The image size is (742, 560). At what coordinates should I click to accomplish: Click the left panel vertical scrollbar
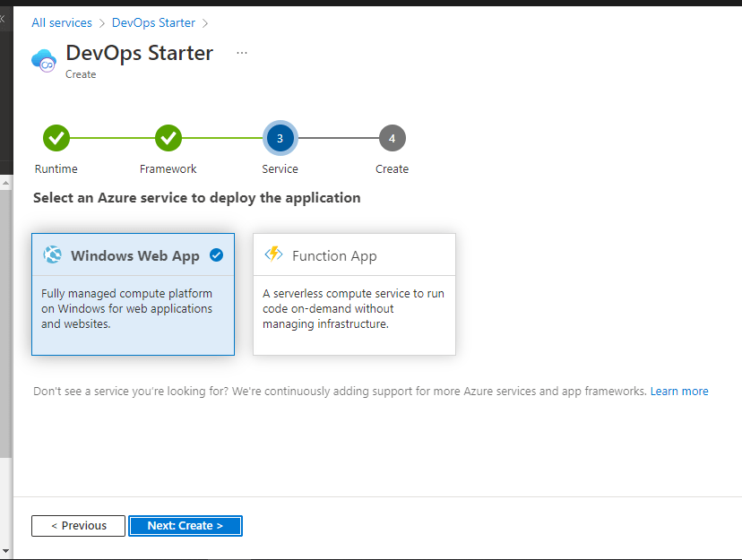pos(5,358)
